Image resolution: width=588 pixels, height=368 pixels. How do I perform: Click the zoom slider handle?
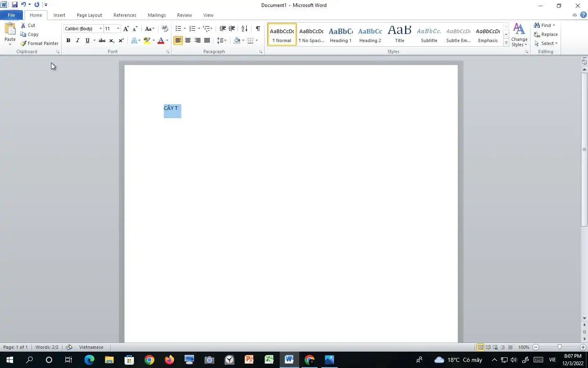coord(559,347)
